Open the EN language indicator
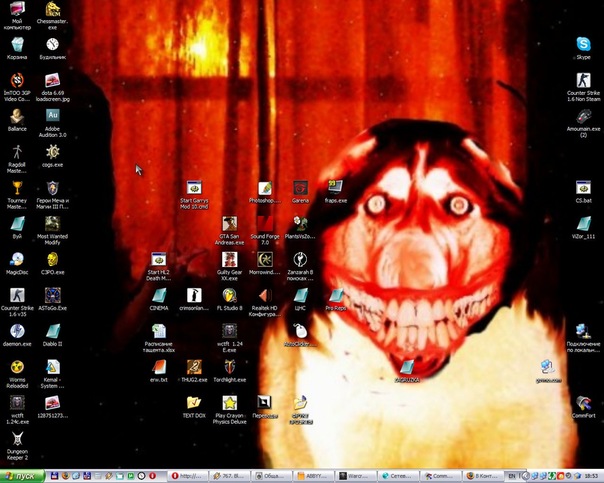604x483 pixels. 512,476
